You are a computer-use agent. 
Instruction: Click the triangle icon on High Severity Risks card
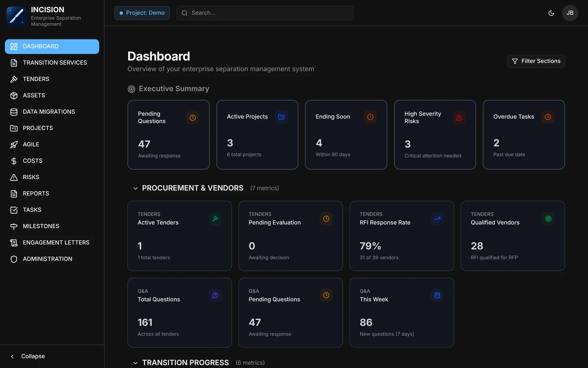(x=459, y=118)
